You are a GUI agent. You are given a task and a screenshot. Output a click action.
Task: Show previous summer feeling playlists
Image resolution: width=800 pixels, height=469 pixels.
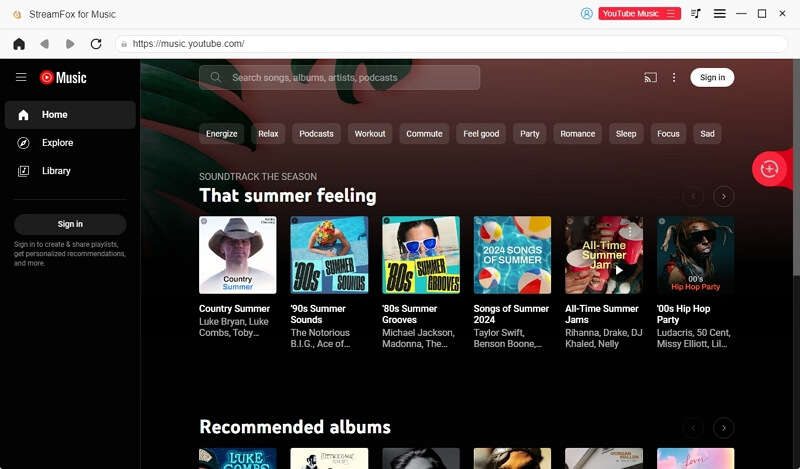point(693,196)
